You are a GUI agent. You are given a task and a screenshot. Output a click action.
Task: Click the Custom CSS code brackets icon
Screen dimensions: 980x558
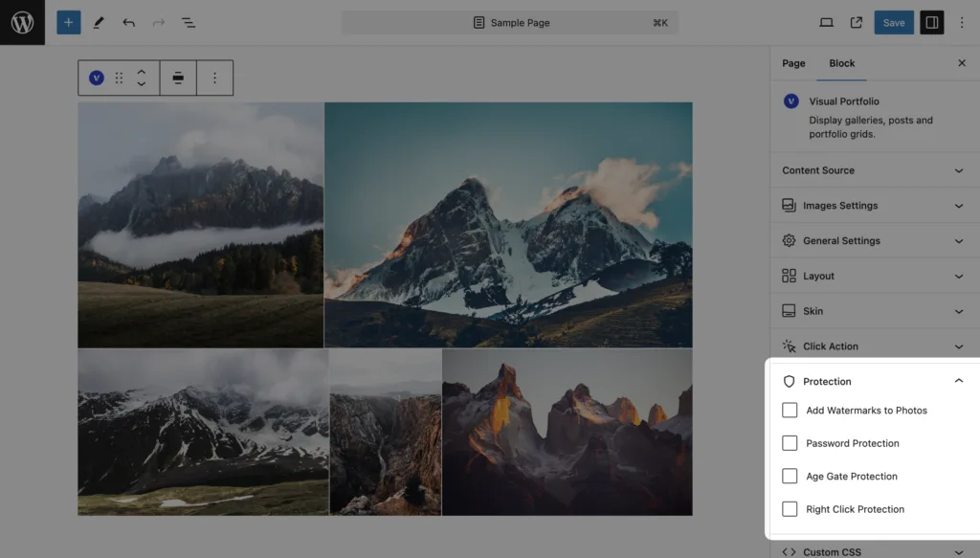coord(789,551)
